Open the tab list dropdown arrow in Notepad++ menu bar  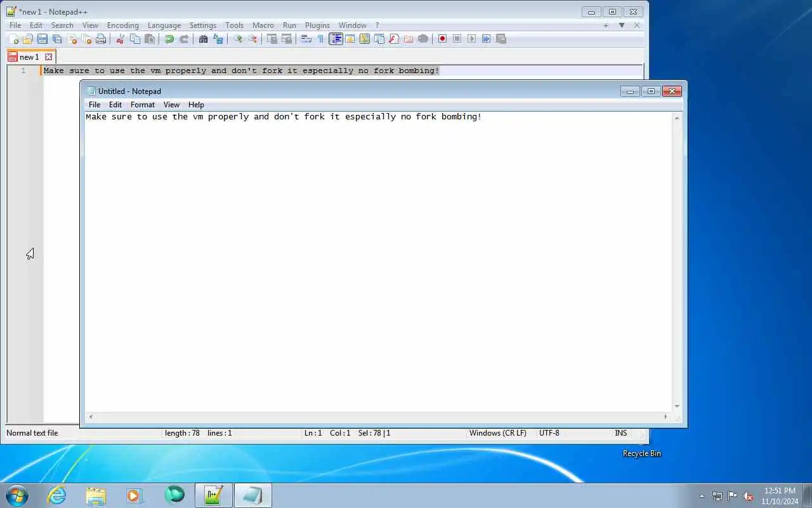pos(622,25)
